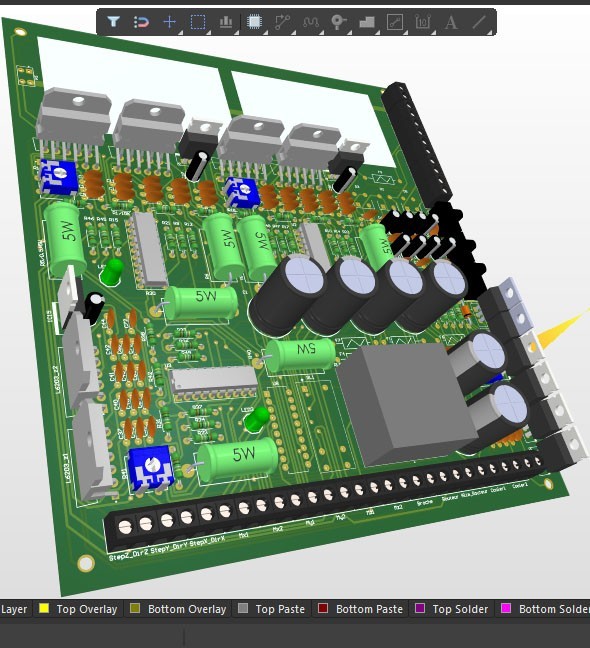590x648 pixels.
Task: Select the Top Solder layer tab
Action: point(452,609)
